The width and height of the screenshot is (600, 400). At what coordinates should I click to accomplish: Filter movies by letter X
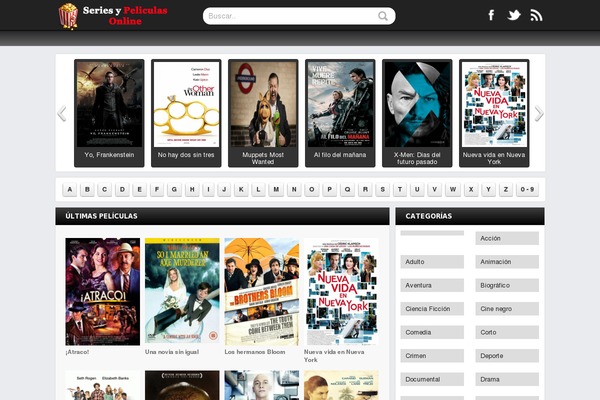coord(471,189)
